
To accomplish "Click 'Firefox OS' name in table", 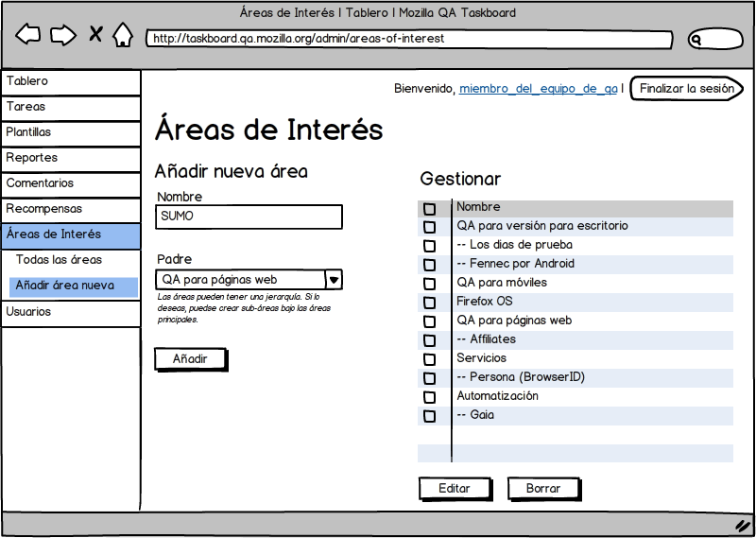I will [x=485, y=302].
